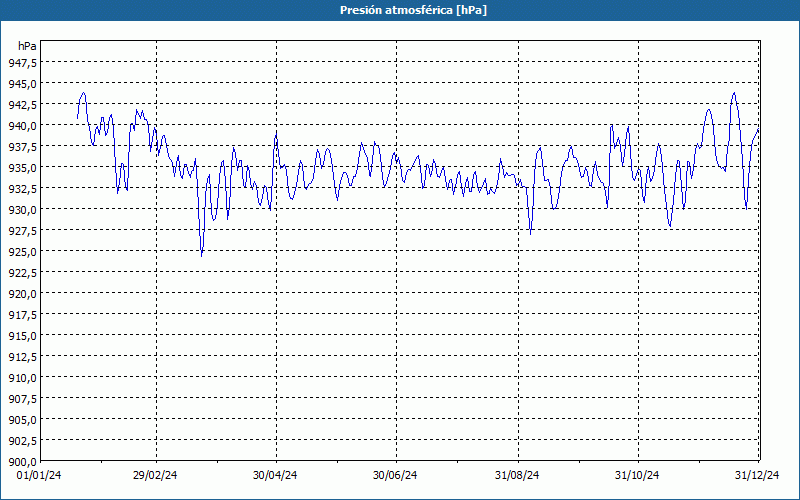Click the 927,5 axis label
800x500 pixels.
click(x=22, y=231)
